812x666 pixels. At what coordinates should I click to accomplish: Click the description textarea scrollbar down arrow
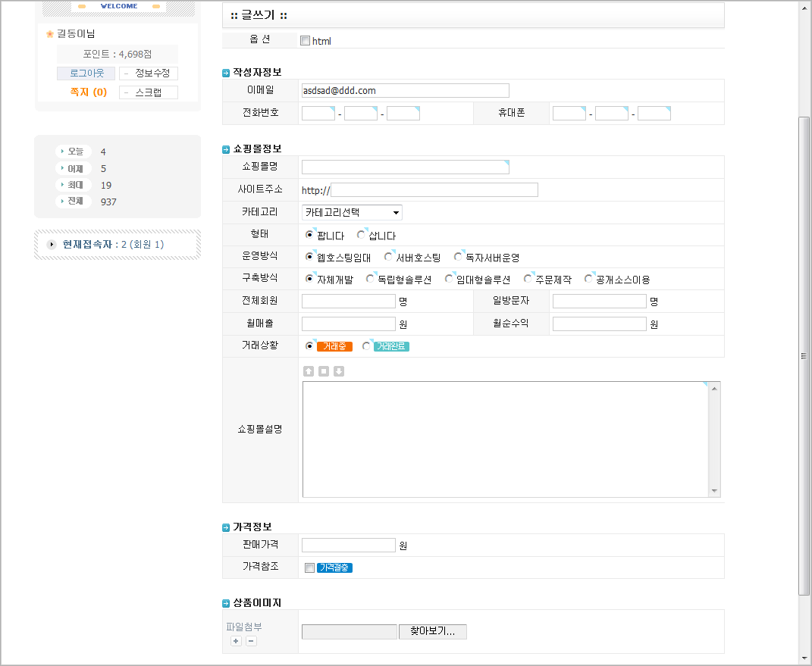(714, 491)
